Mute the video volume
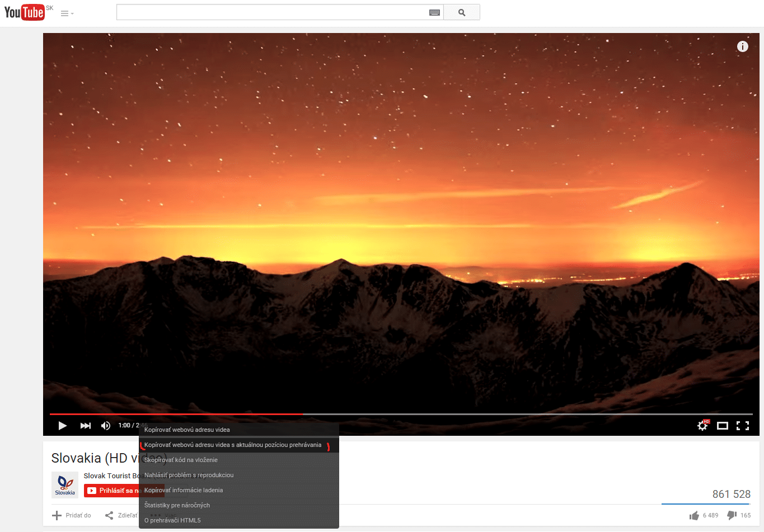764x532 pixels. 106,426
